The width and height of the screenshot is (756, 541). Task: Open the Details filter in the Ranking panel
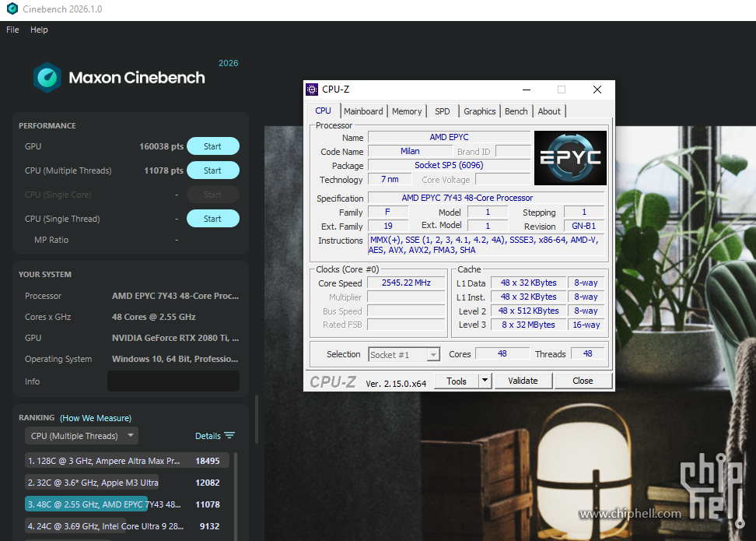coord(214,435)
